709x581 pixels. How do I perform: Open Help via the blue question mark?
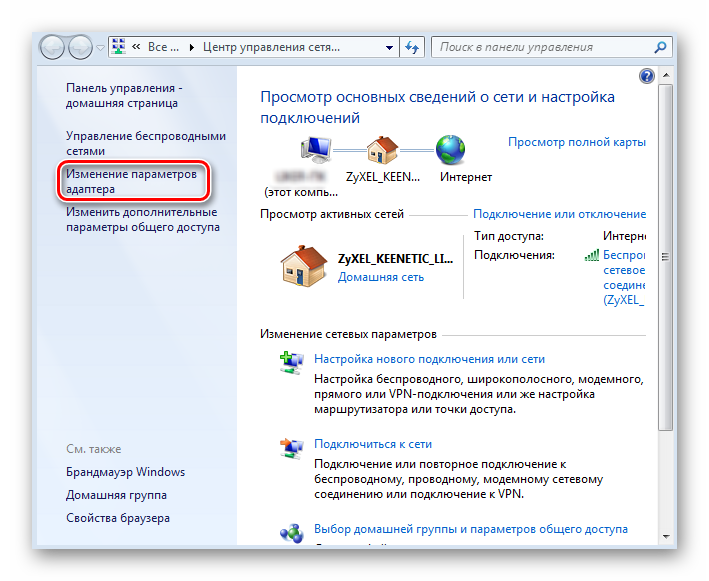[x=647, y=76]
